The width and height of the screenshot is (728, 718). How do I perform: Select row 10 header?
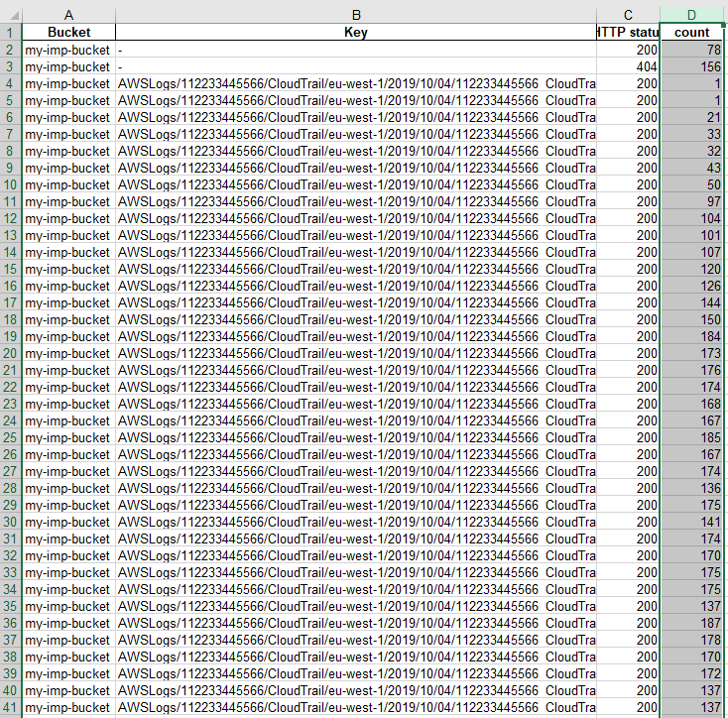coord(10,184)
